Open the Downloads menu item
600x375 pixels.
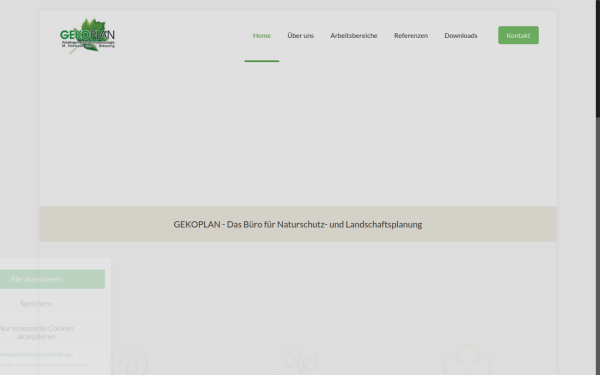tap(461, 36)
